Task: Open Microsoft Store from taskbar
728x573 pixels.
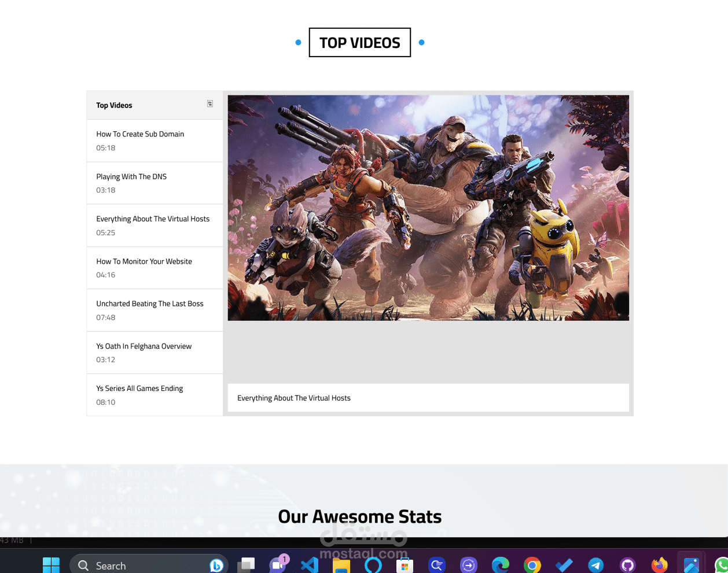Action: click(405, 565)
